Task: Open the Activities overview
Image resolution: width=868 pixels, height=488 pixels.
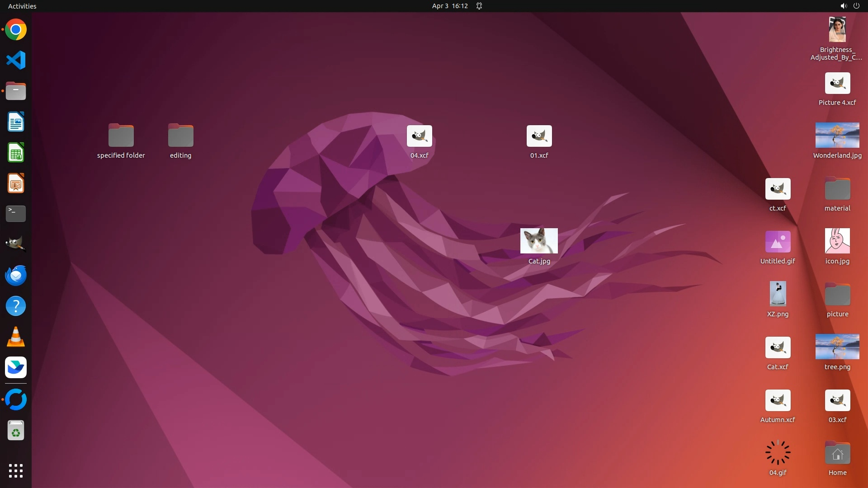Action: (22, 6)
